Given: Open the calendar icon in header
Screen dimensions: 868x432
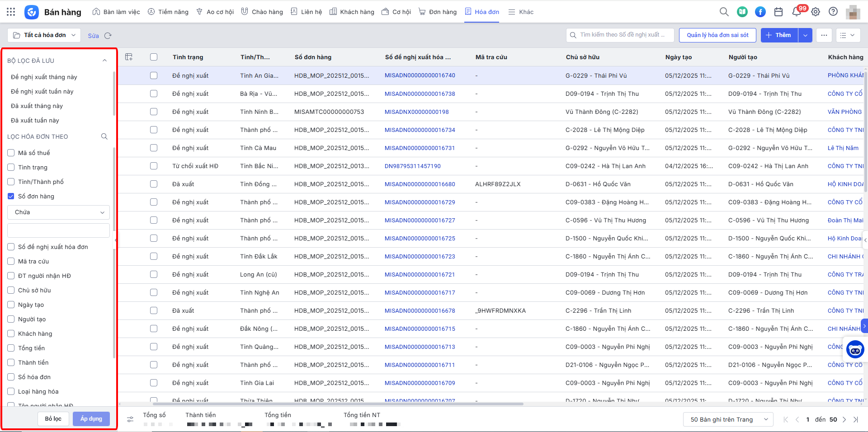Looking at the screenshot, I should (x=778, y=12).
